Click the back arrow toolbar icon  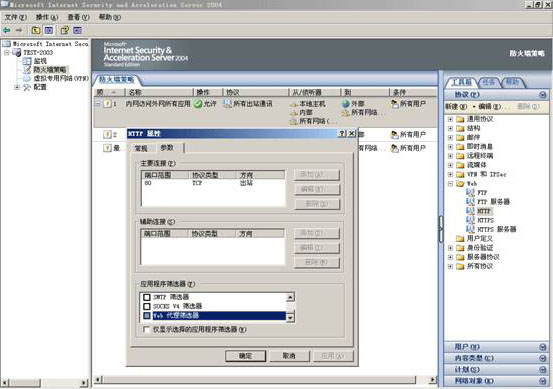7,30
